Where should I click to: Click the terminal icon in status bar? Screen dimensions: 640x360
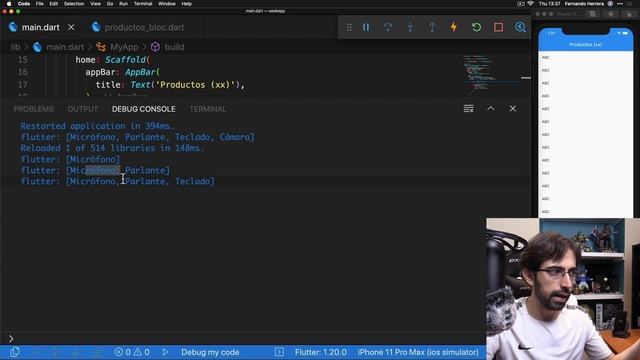(279, 352)
